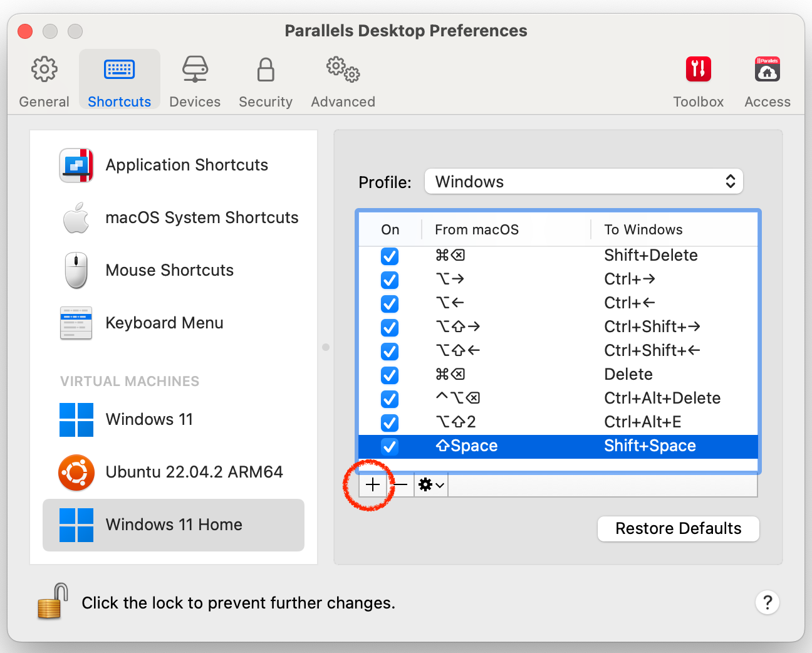Click the Ubuntu logo icon

click(x=76, y=473)
